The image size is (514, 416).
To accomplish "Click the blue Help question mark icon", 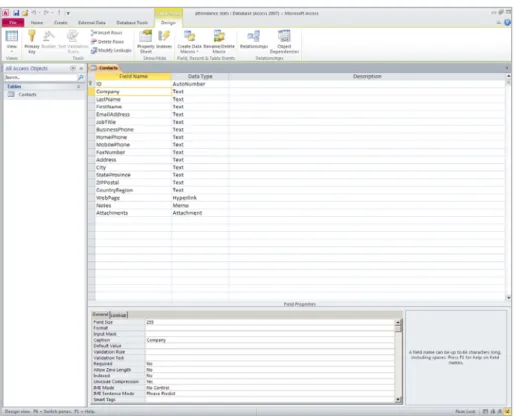I will click(508, 23).
